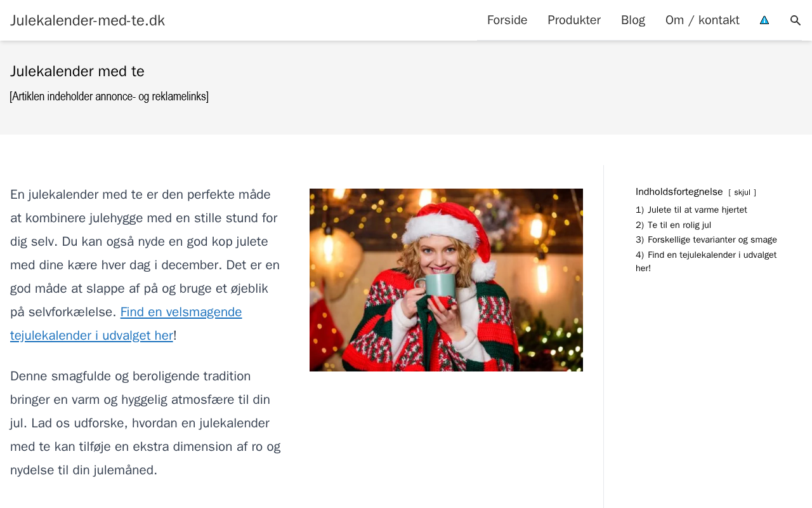Click the blue triangle warning icon

(764, 20)
